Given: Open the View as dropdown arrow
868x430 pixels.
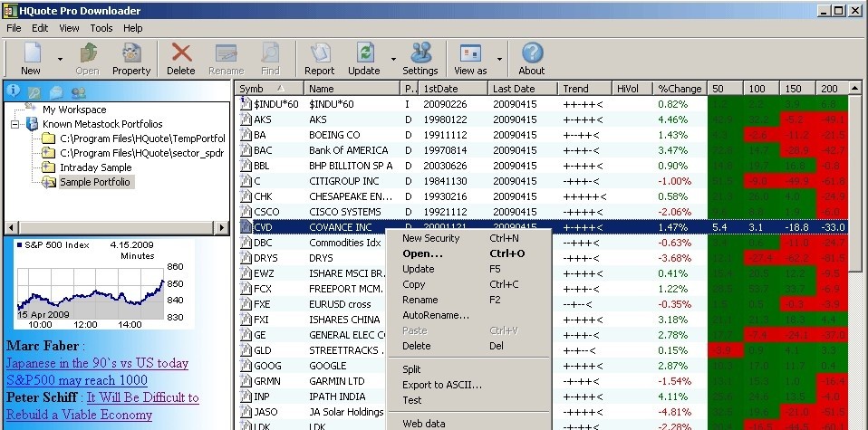Looking at the screenshot, I should click(x=498, y=59).
